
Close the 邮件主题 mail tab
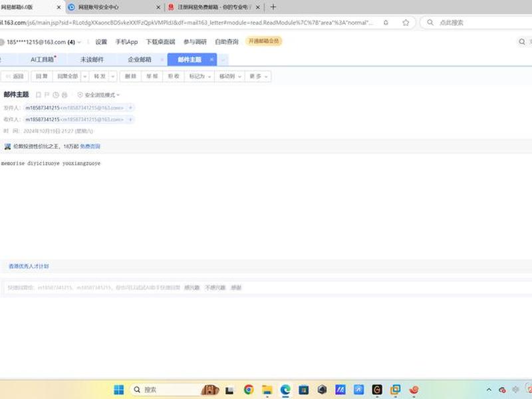pyautogui.click(x=211, y=59)
